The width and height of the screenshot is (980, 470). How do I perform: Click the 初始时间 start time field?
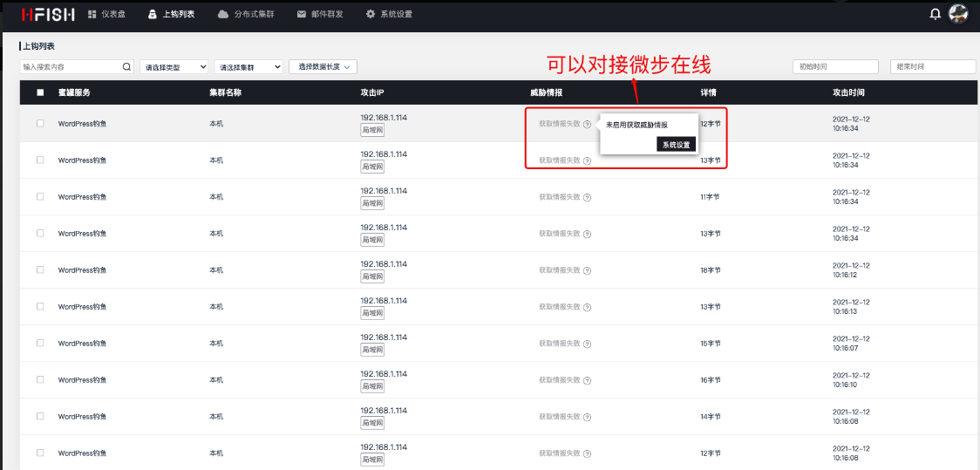[x=836, y=67]
